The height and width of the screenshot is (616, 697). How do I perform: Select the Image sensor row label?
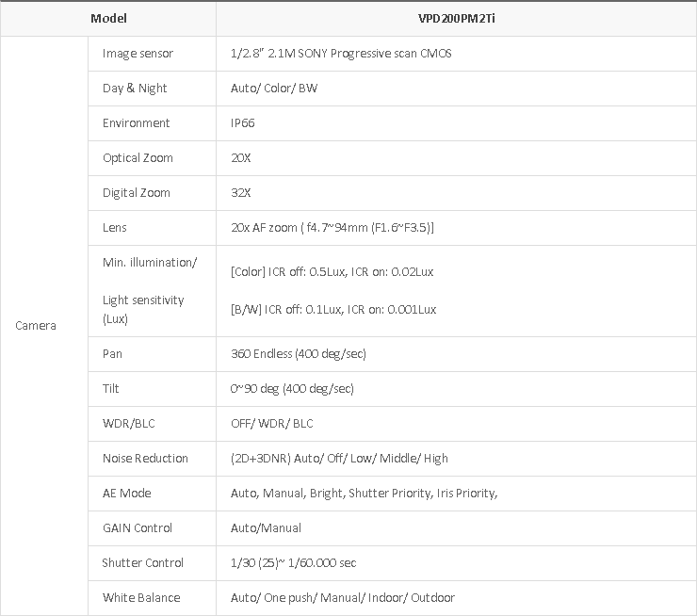coord(138,54)
